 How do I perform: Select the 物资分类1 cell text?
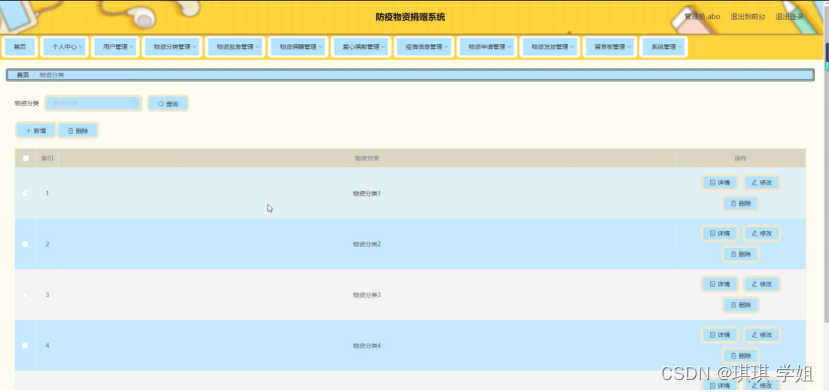pos(367,193)
